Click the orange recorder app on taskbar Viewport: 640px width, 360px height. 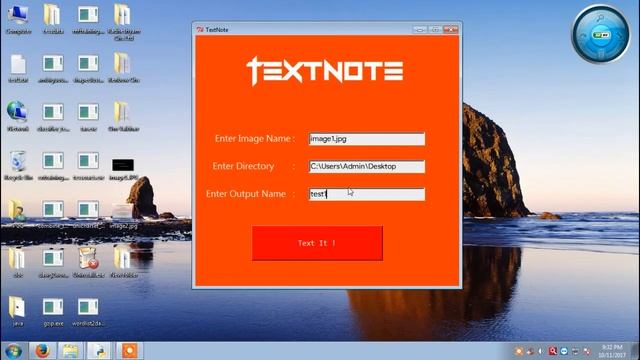[x=129, y=351]
